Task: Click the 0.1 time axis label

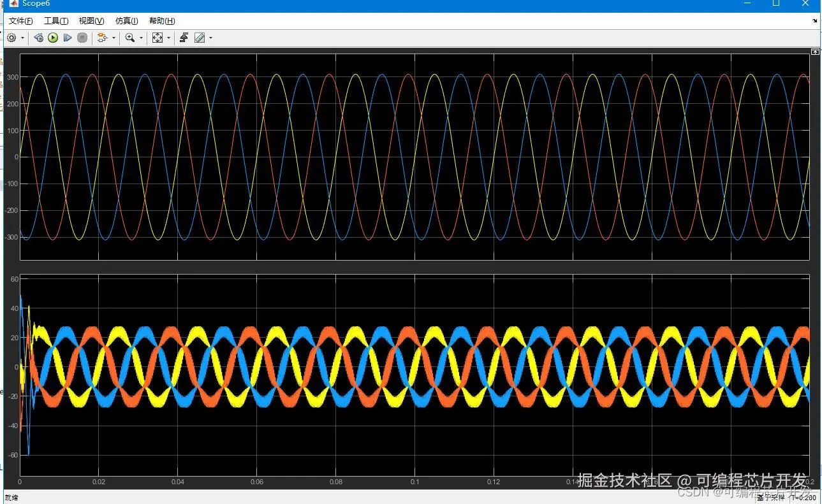Action: click(415, 482)
